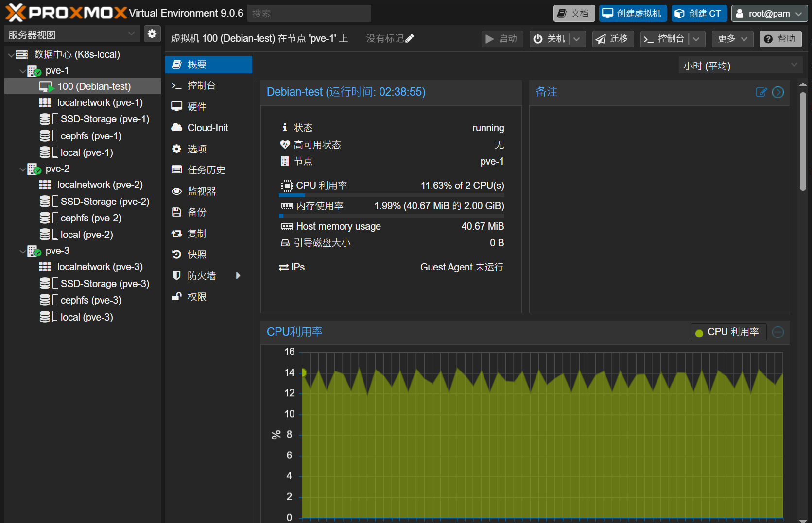The width and height of the screenshot is (812, 523).
Task: Collapse the 备注 panel with circle arrow icon
Action: [778, 92]
